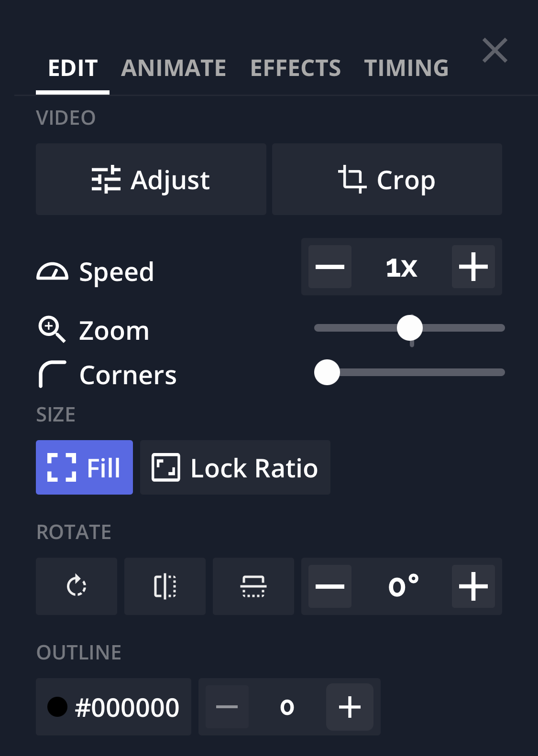
Task: Open the Adjust video settings
Action: pos(151,180)
